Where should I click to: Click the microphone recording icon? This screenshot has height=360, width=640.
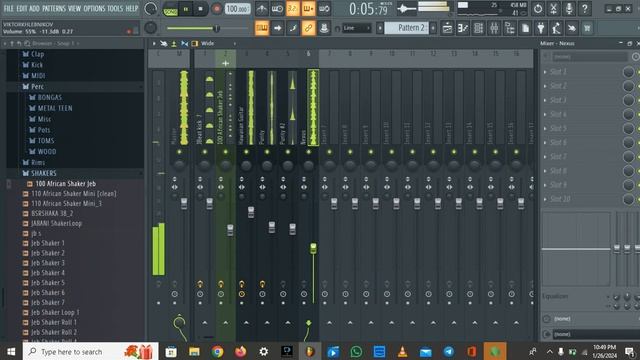pos(569,9)
